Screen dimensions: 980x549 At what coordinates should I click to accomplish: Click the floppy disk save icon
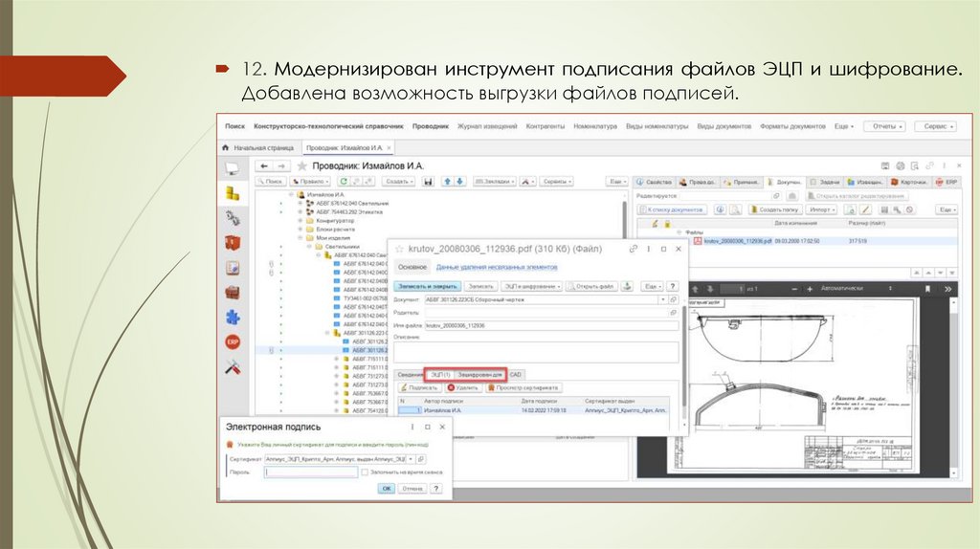(429, 181)
